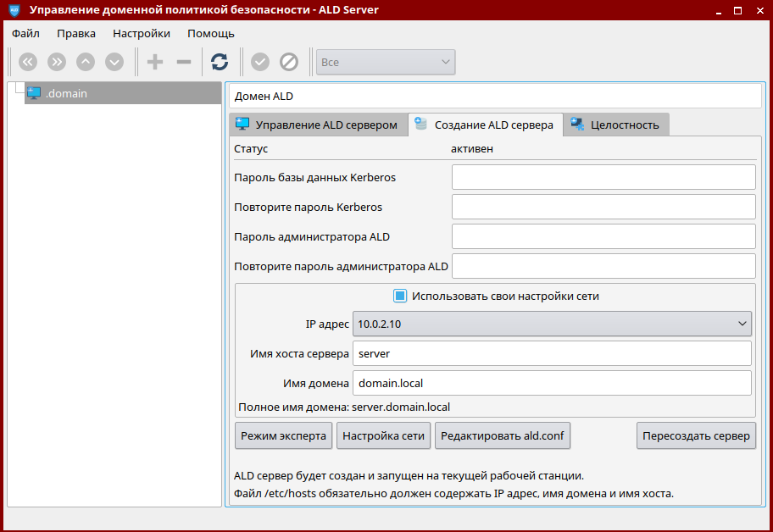This screenshot has width=773, height=532.
Task: Open the Помощь menu
Action: pos(210,34)
